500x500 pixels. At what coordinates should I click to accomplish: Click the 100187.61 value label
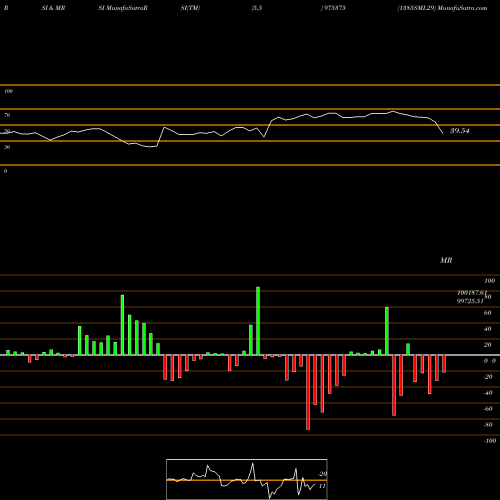point(472,293)
